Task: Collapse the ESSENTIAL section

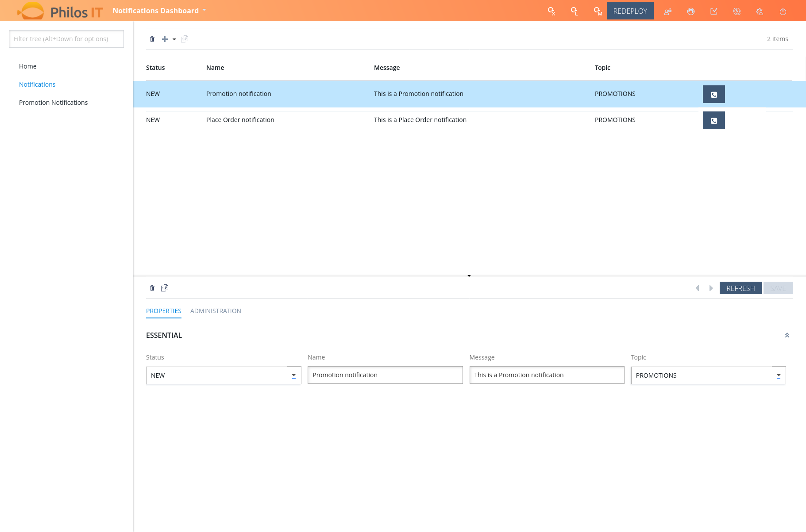Action: [x=787, y=335]
